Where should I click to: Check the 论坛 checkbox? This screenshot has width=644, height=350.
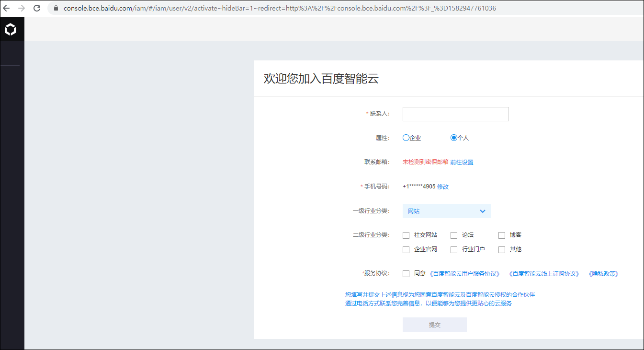click(454, 235)
